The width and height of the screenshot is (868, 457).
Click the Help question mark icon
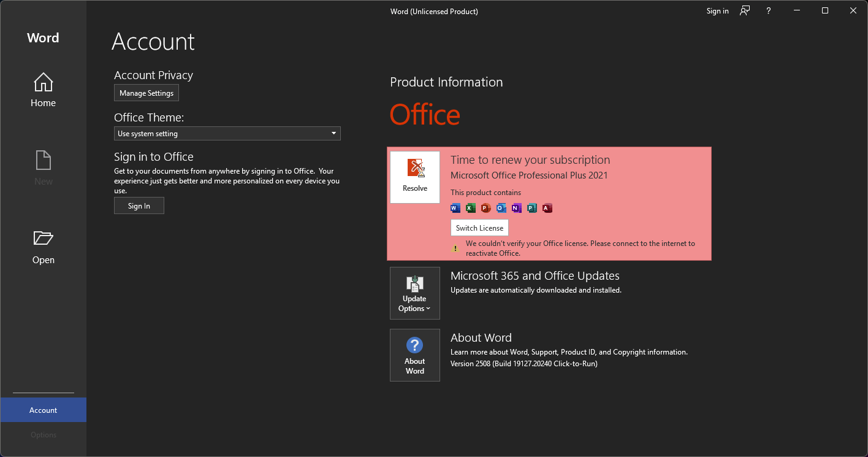click(x=768, y=10)
